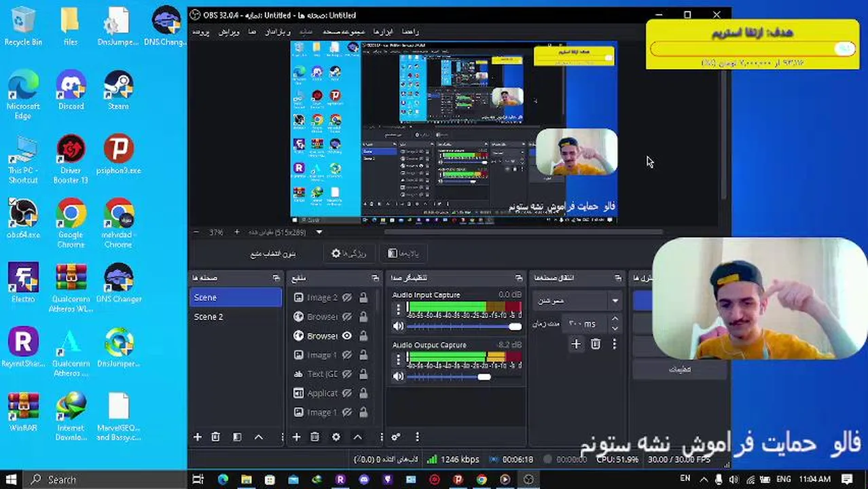Viewport: 868px width, 489px height.
Task: Open Task View from the taskbar
Action: [x=198, y=479]
